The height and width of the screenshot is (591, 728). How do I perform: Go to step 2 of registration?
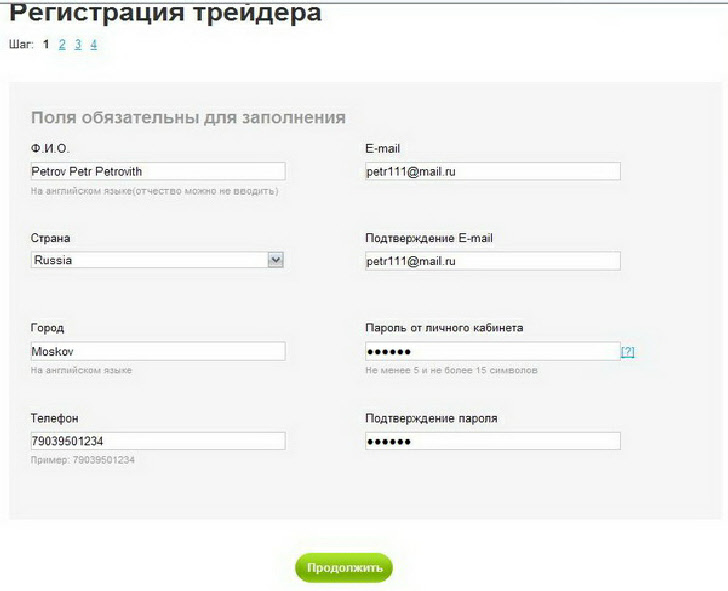click(x=62, y=45)
